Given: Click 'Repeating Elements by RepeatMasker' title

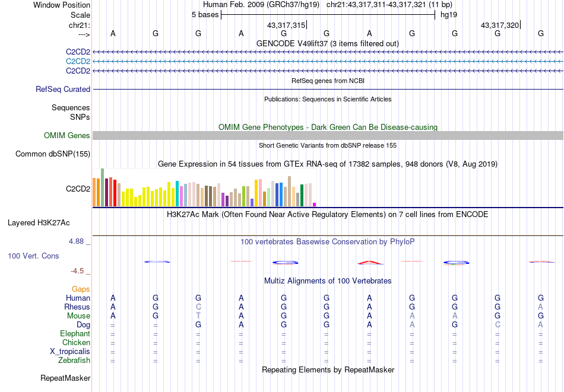Looking at the screenshot, I should coord(328,369).
